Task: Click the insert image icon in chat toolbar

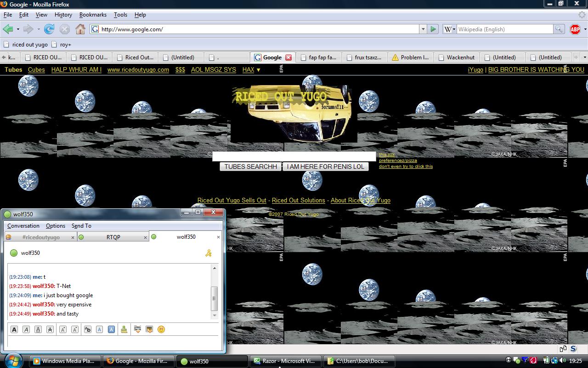Action: 149,329
